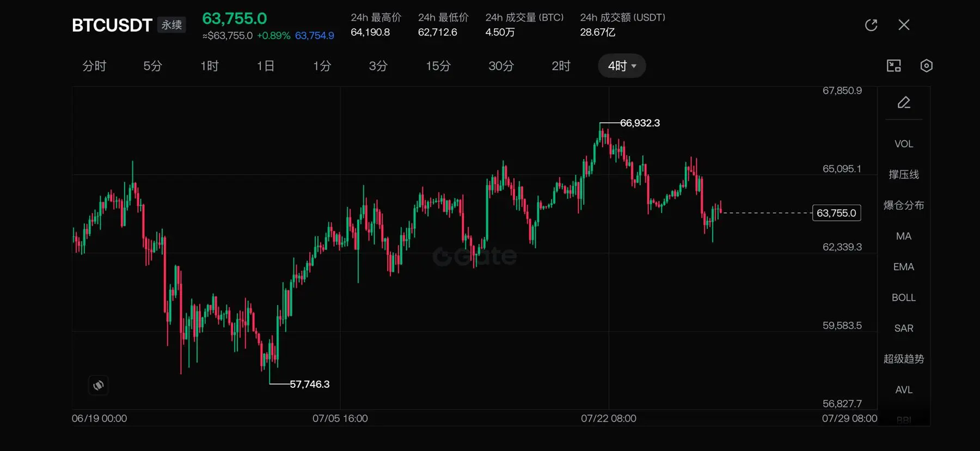Toggle the VOL indicator
This screenshot has height=451, width=980.
(904, 144)
